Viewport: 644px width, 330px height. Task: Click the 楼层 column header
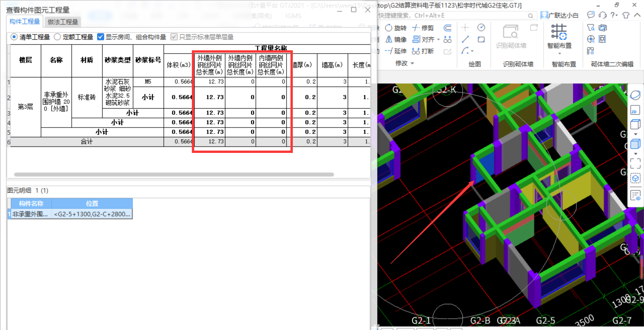(25, 60)
